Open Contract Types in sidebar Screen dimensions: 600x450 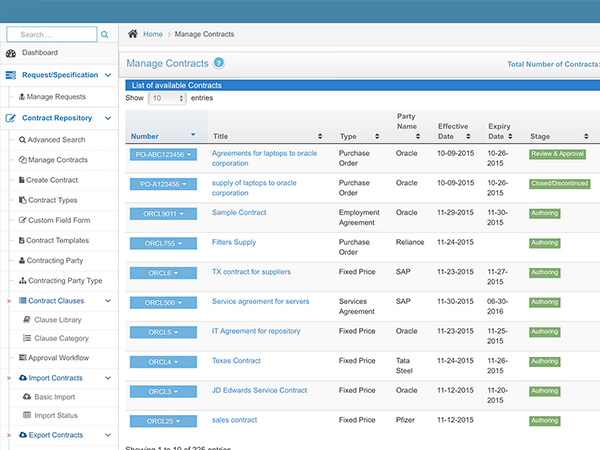(53, 200)
